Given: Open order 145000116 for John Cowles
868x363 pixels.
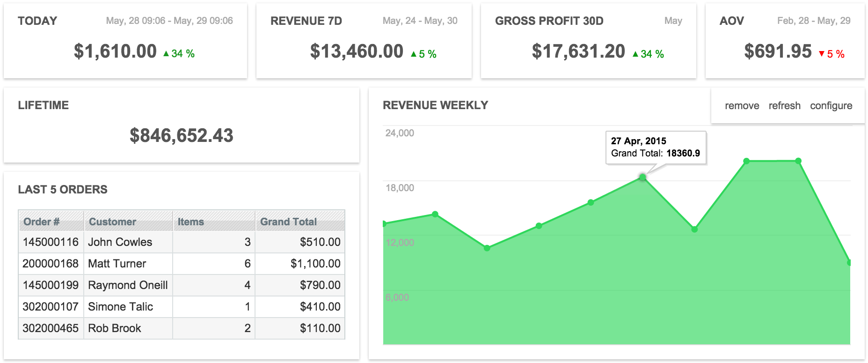Looking at the screenshot, I should 182,242.
